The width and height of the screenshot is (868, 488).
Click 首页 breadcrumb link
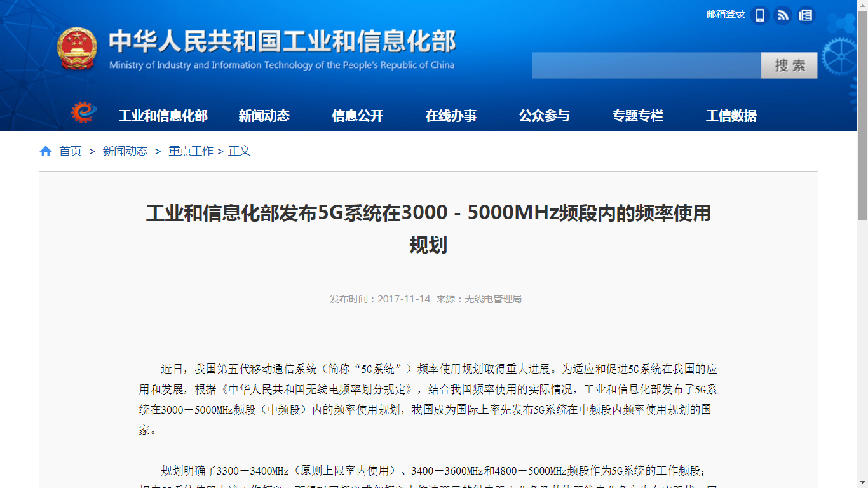coord(71,151)
